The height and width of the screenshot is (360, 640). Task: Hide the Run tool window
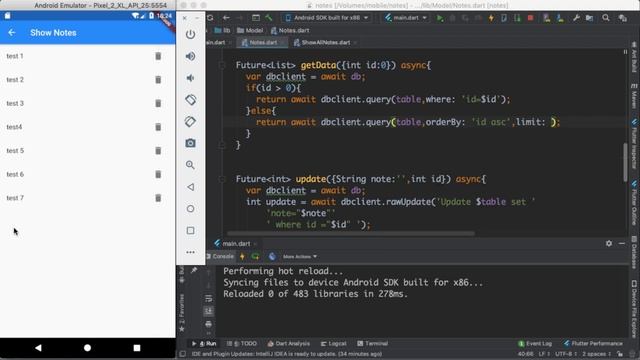click(x=622, y=243)
